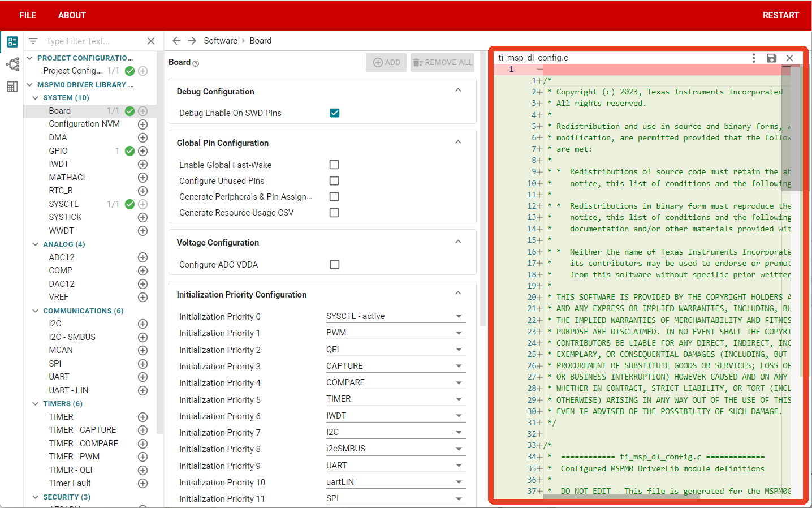Add a UART instance using its plus icon
This screenshot has height=508, width=812.
point(142,377)
